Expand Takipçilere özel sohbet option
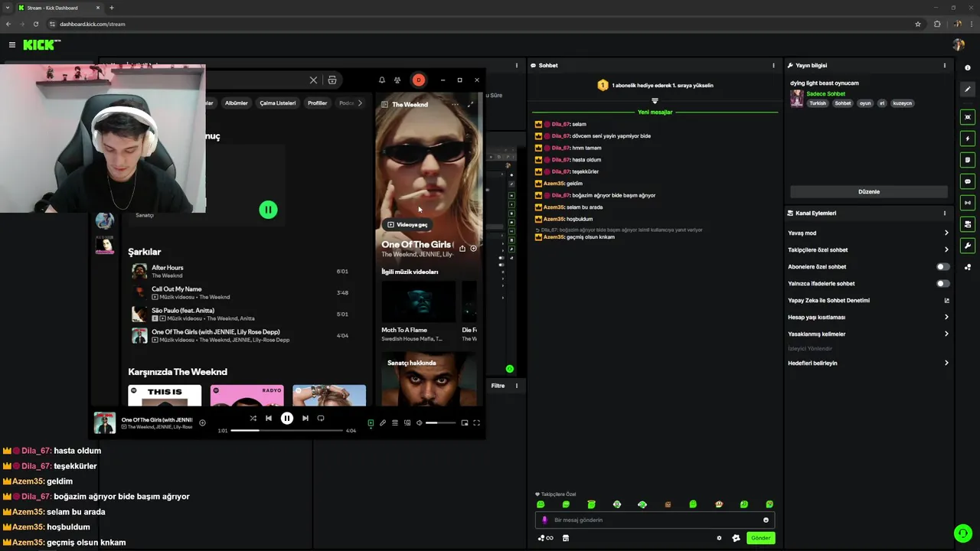Screen dimensions: 980x551 [868, 249]
